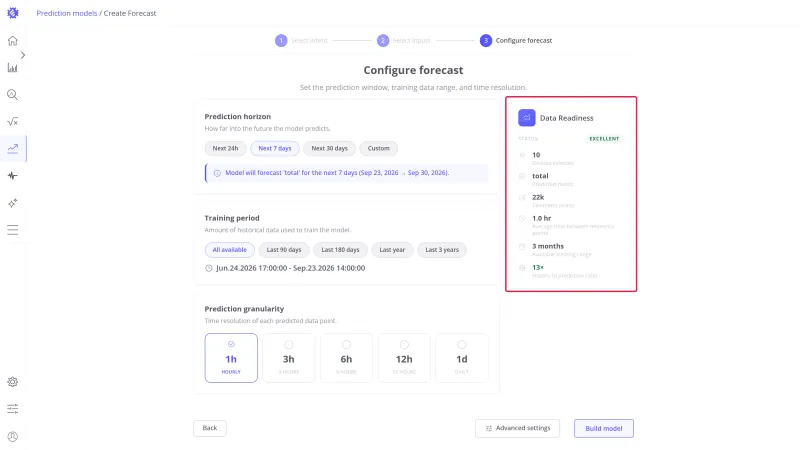The width and height of the screenshot is (800, 450).
Task: Select 1d daily granularity option
Action: [x=462, y=358]
